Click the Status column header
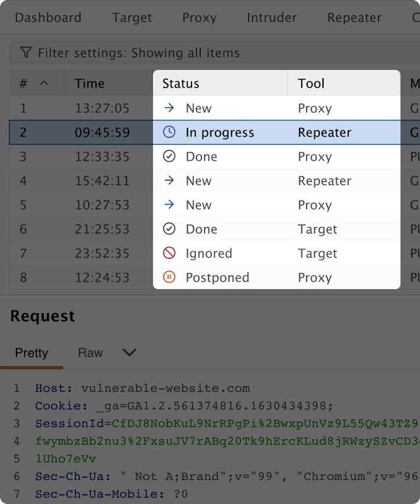Viewport: 420px width, 504px height. click(x=181, y=83)
